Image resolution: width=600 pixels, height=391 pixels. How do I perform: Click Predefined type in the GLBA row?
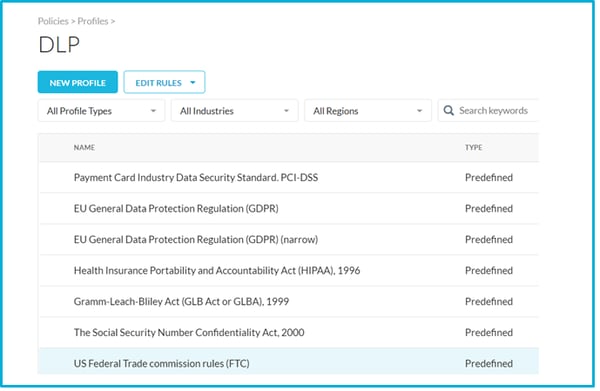click(489, 301)
